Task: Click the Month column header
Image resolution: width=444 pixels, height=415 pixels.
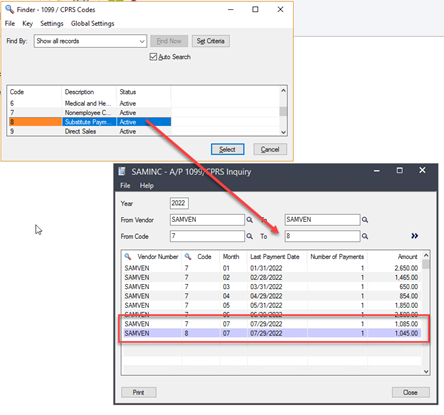Action: 233,257
